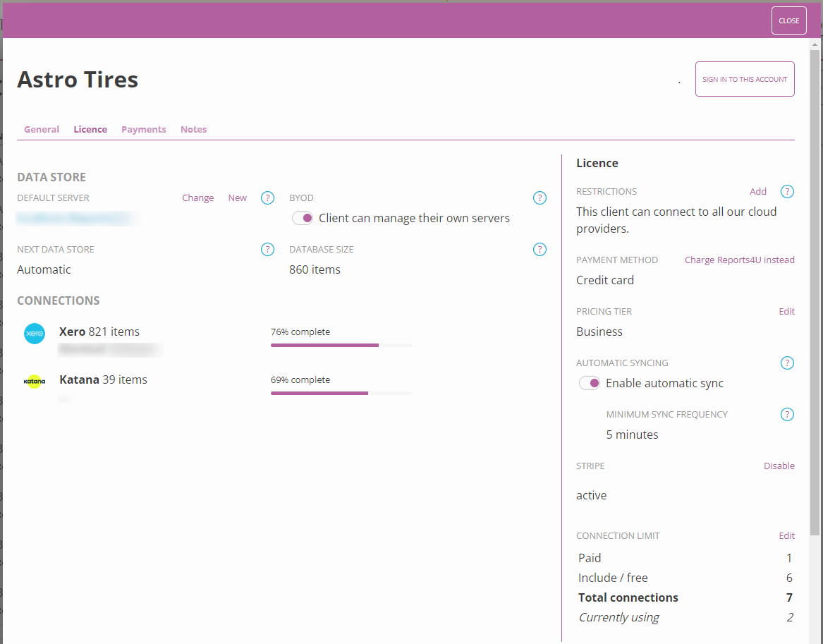Open help for Minimum Sync Frequency
823x644 pixels.
787,414
